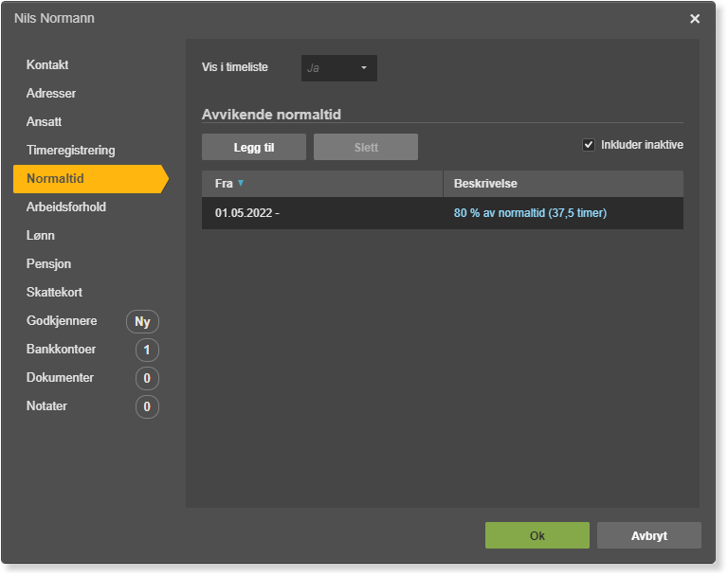The height and width of the screenshot is (576, 728).
Task: Click the Ny badge beside Godkjennere
Action: point(142,322)
